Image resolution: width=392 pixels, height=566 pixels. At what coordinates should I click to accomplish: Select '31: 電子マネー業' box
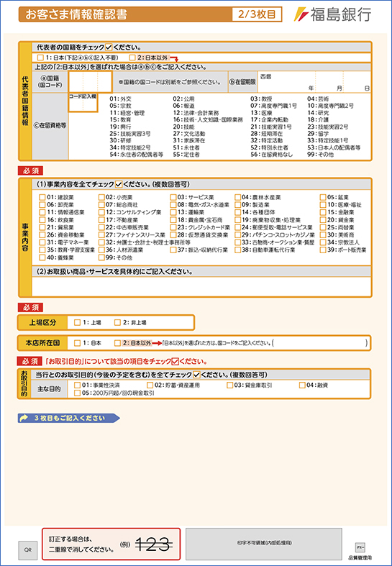[42, 242]
